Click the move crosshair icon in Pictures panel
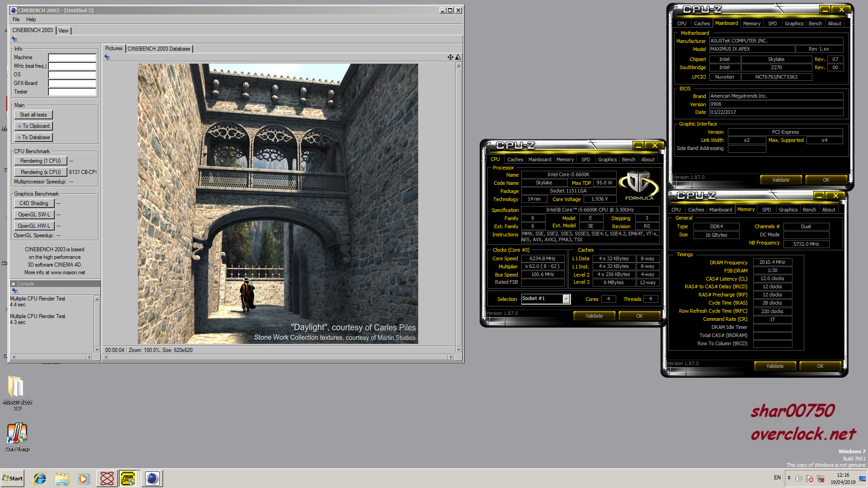This screenshot has height=488, width=868. pyautogui.click(x=450, y=57)
